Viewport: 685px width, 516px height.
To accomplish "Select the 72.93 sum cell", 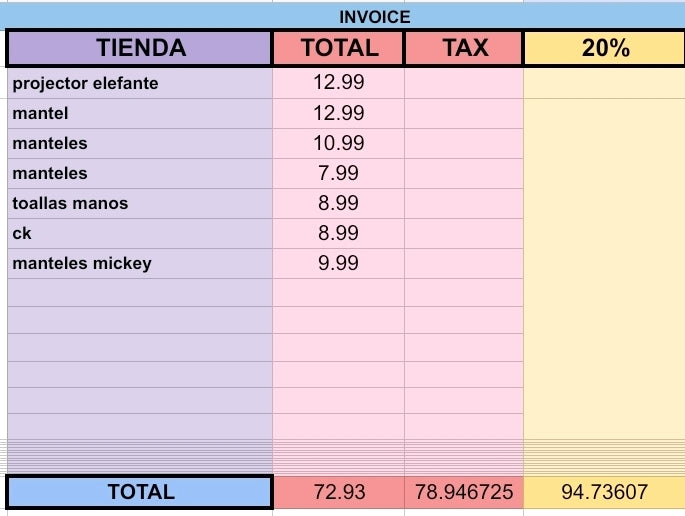I will click(x=339, y=492).
